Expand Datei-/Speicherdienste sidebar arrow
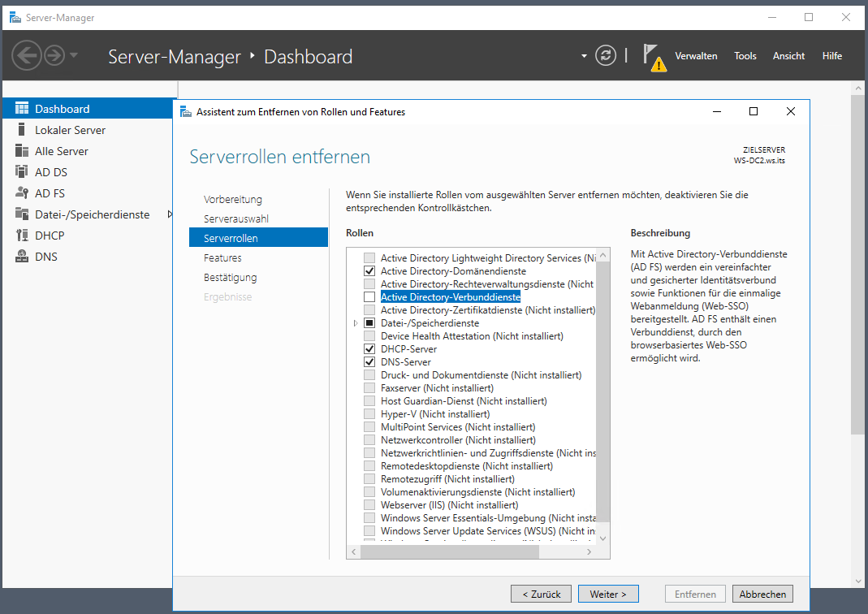This screenshot has height=614, width=868. pos(170,214)
